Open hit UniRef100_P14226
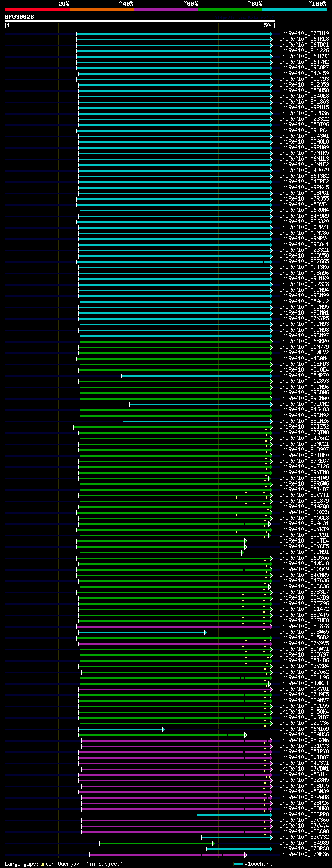 coord(304,50)
